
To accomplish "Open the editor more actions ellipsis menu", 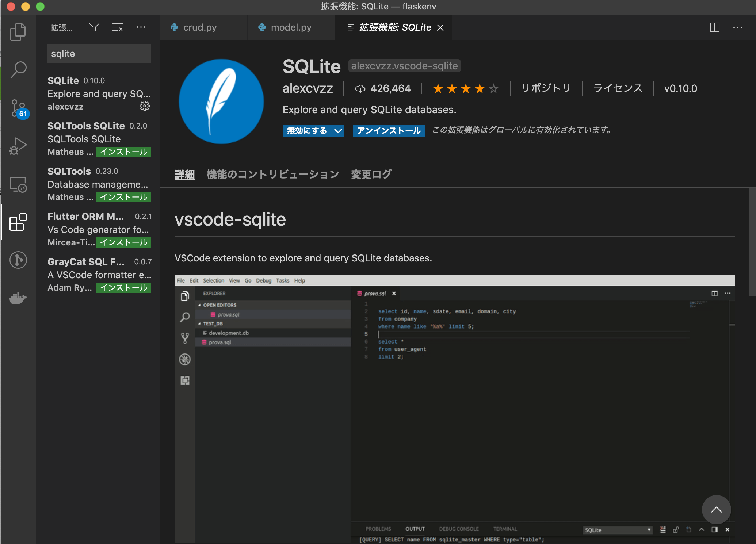I will tap(738, 27).
